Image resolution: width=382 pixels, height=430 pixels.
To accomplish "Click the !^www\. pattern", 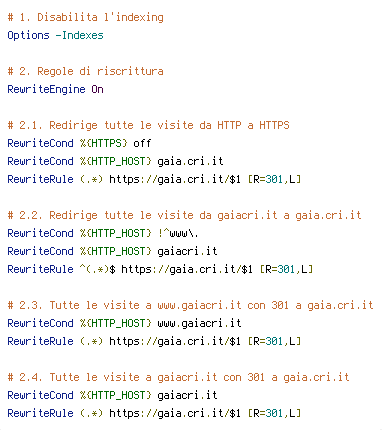I will 178,233.
